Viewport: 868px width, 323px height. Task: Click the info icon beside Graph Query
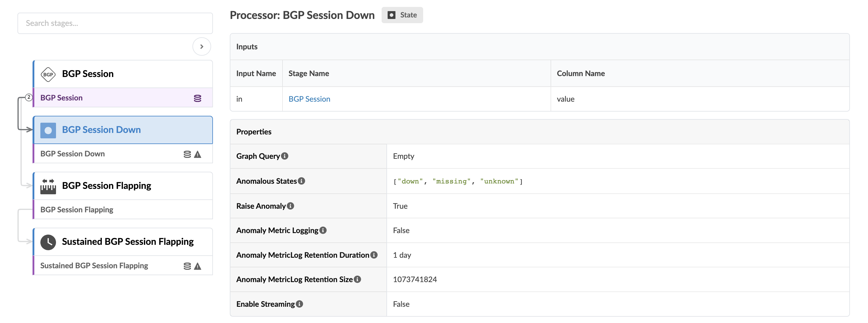[x=285, y=156]
